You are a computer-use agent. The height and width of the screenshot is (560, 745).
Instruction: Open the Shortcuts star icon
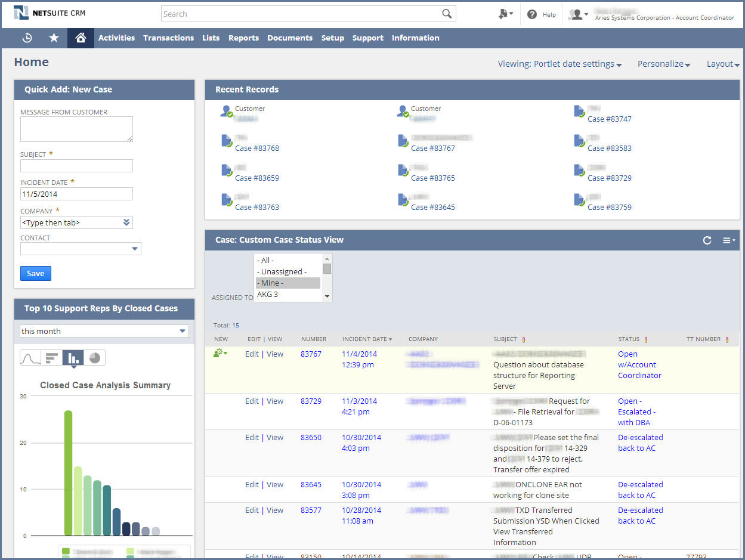pos(54,38)
